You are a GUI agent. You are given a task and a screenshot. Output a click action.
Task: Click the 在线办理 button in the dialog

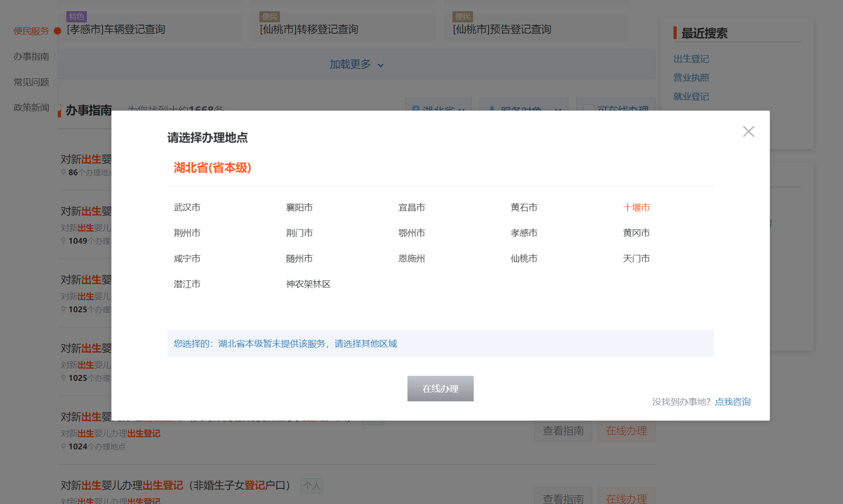coord(440,388)
